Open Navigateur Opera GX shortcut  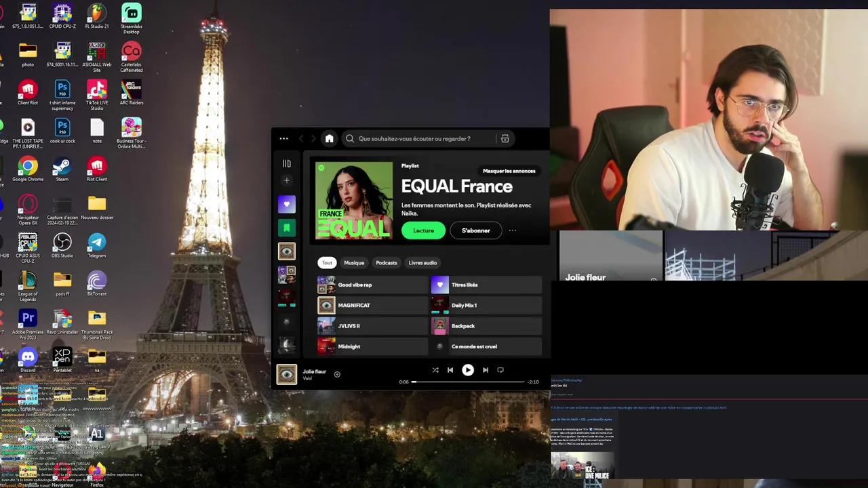pyautogui.click(x=28, y=210)
